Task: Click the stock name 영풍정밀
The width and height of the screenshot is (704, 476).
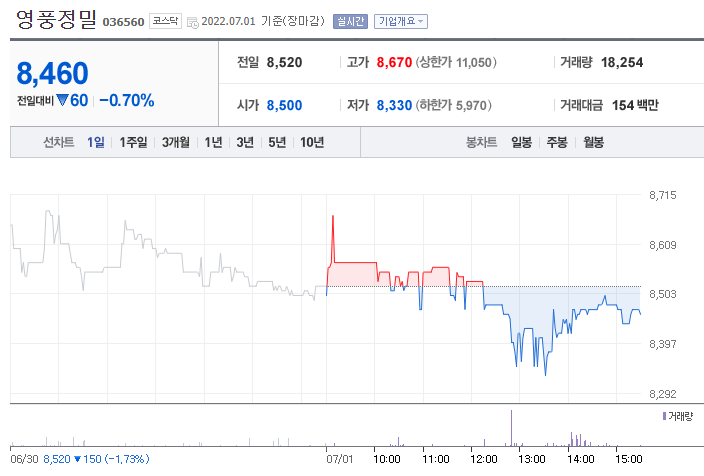Action: coord(56,19)
